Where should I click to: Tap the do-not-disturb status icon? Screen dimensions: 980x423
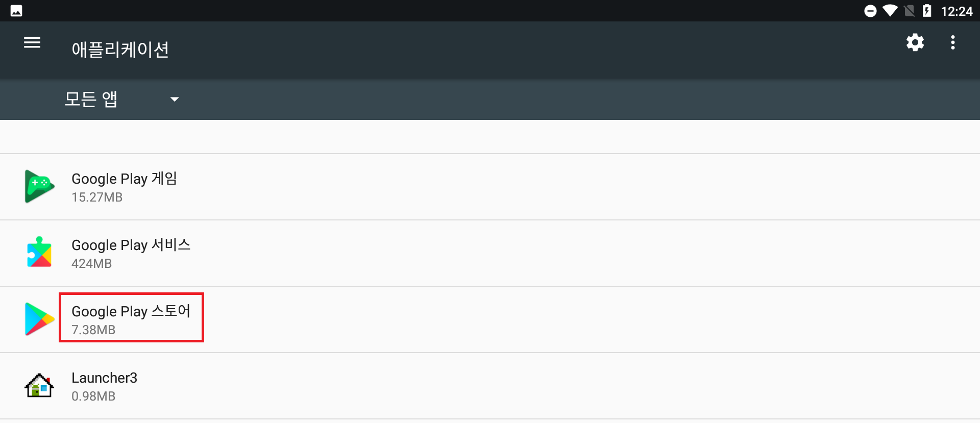870,11
